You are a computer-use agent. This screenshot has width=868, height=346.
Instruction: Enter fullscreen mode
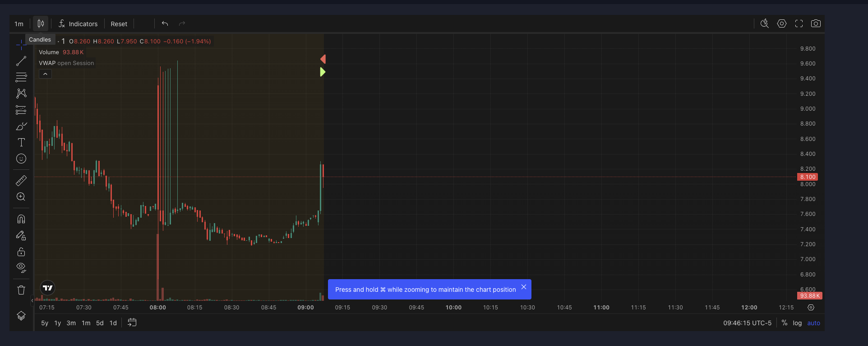[799, 23]
